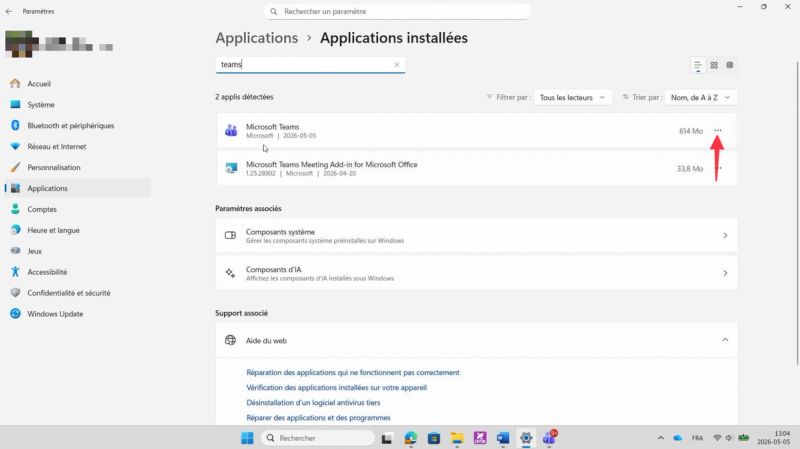Open Word from the taskbar

coord(503,438)
